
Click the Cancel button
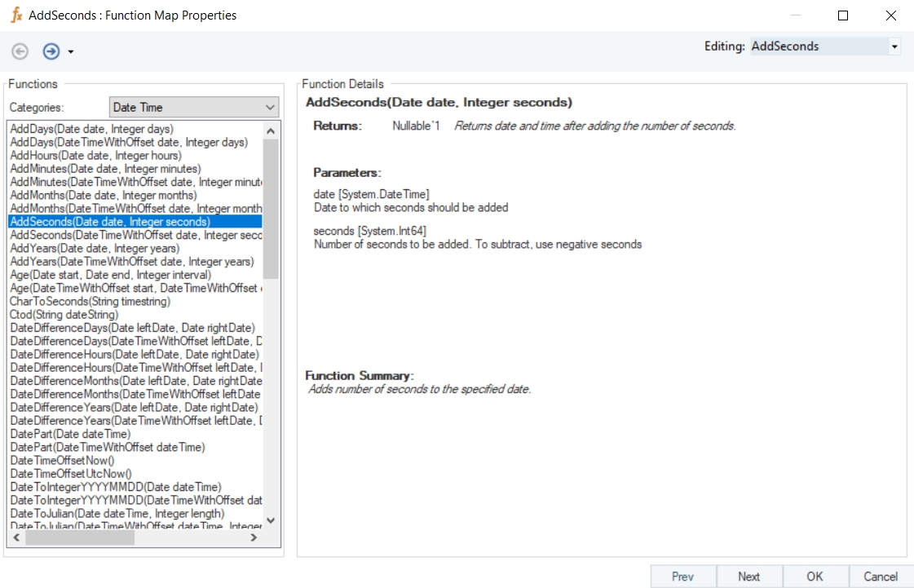click(x=881, y=577)
